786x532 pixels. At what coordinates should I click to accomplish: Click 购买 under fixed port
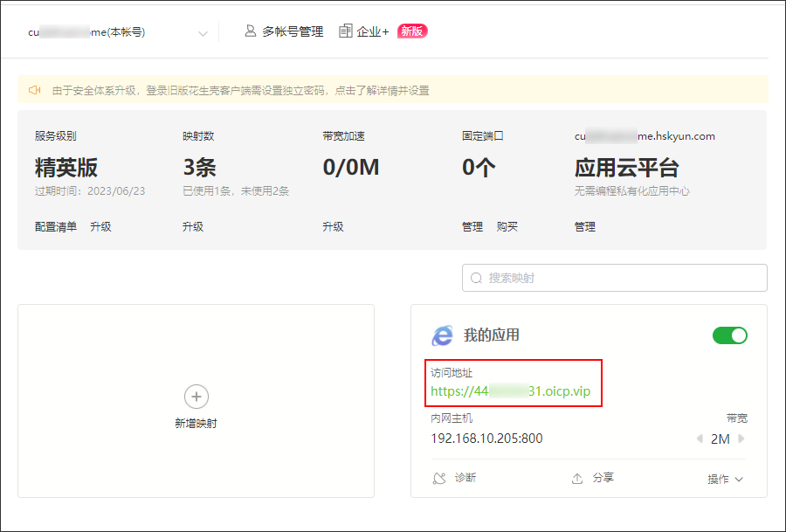click(x=507, y=226)
